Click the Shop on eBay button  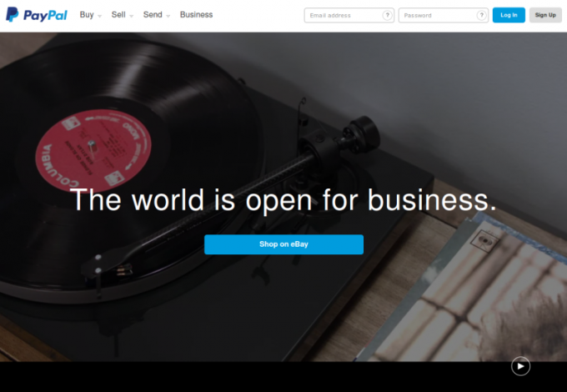pos(283,244)
